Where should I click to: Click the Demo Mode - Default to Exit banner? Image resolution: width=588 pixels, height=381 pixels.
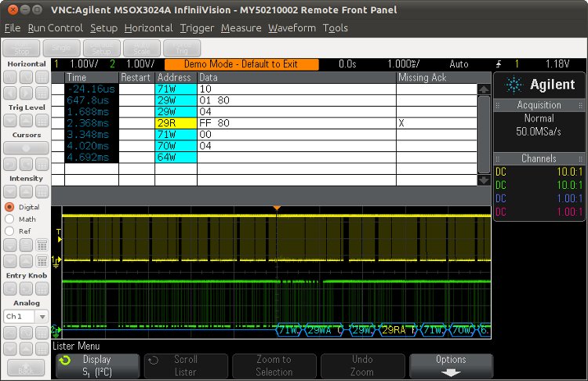click(241, 63)
